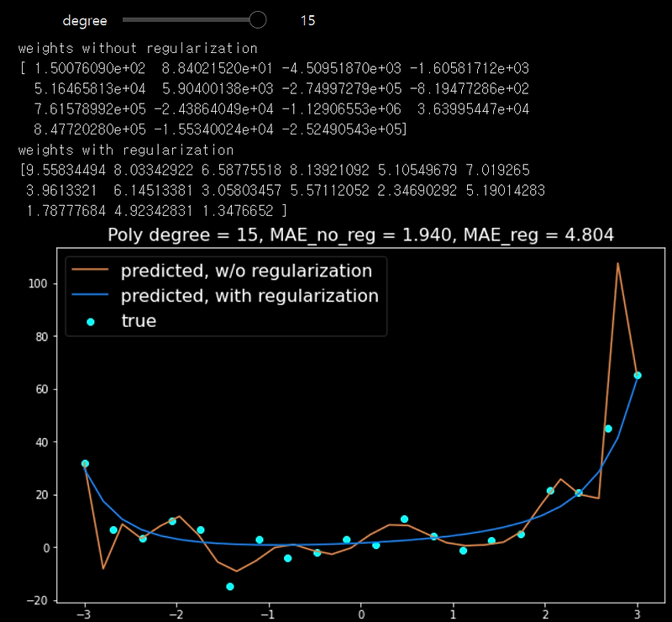Click the degree label next to the slider
Screen dimensions: 672x622
(85, 20)
